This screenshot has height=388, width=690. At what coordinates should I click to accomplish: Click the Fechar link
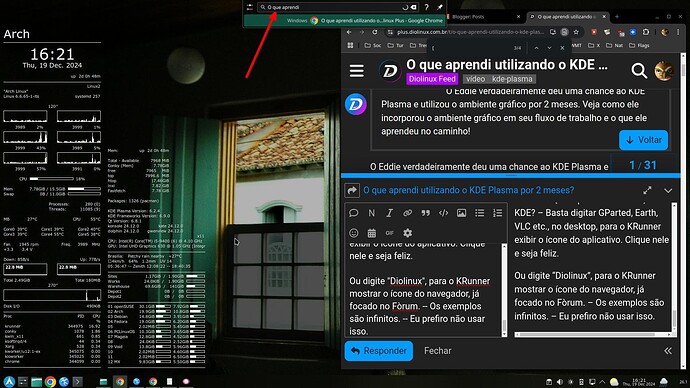coord(437,351)
